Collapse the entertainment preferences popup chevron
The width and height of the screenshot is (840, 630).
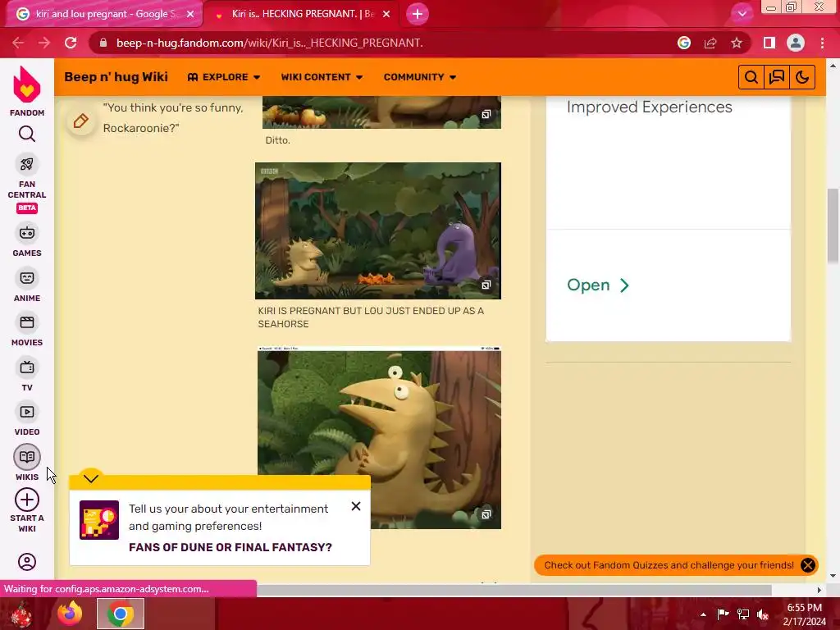click(91, 478)
